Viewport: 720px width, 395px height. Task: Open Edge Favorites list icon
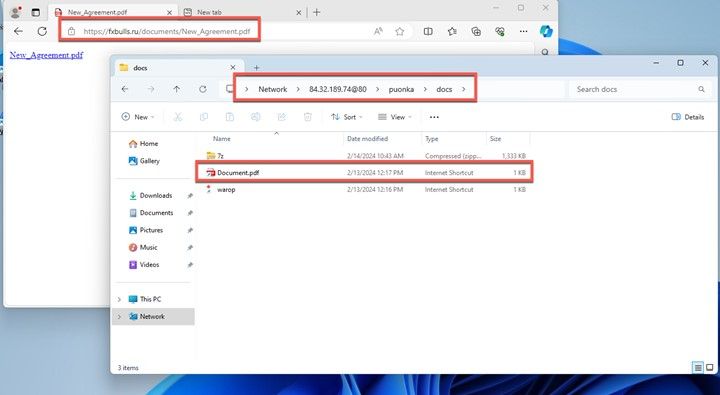click(452, 31)
